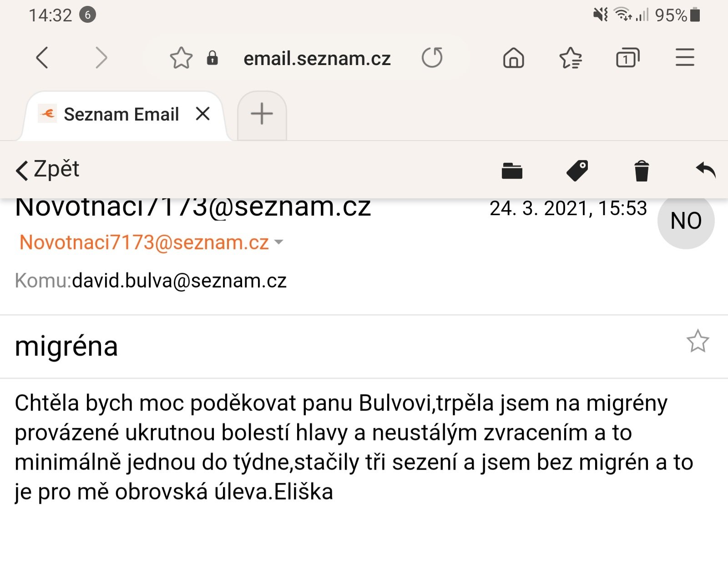The image size is (728, 566).
Task: Open the browser home page
Action: (x=513, y=58)
